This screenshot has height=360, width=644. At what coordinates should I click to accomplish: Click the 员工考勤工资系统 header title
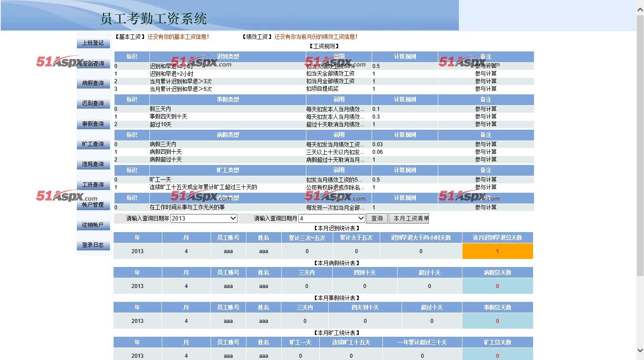click(x=153, y=18)
